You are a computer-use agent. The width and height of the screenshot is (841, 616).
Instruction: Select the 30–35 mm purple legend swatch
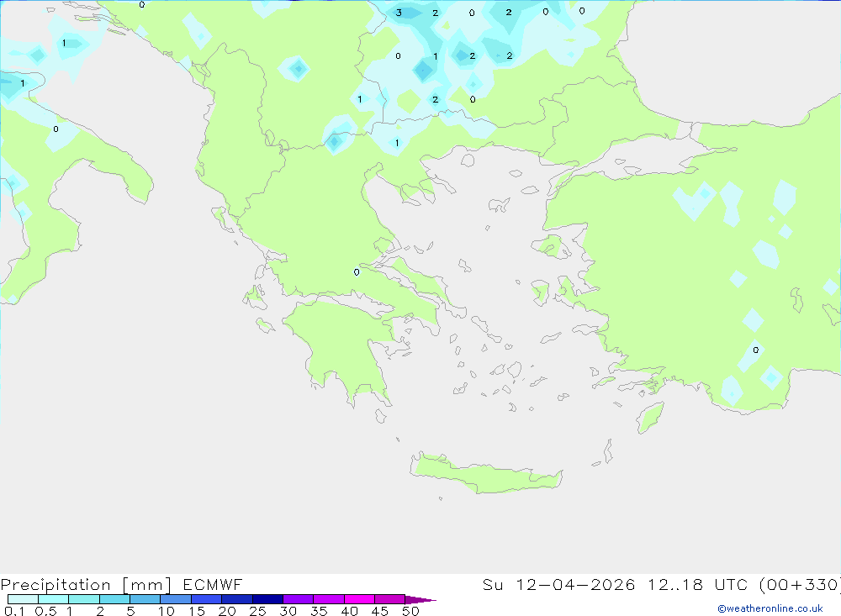click(x=298, y=599)
